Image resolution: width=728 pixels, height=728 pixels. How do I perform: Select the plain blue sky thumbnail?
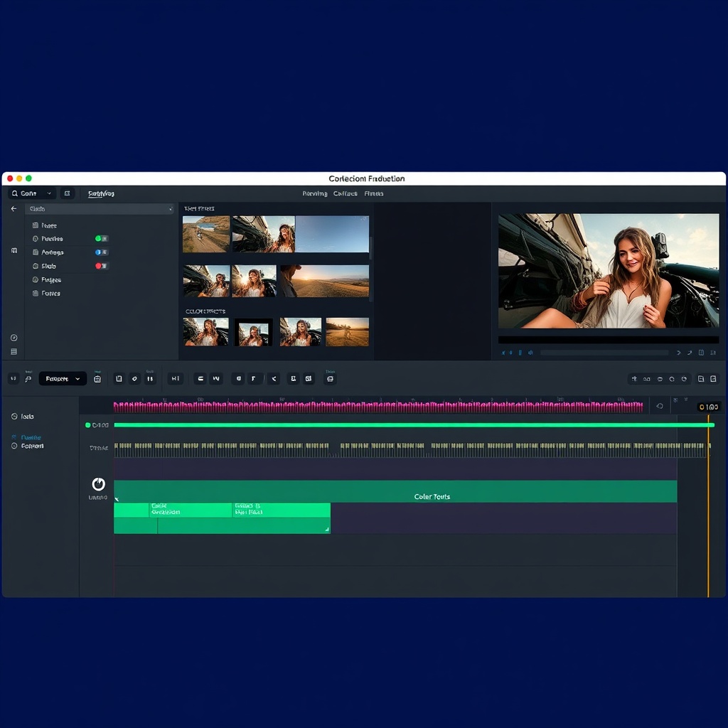point(333,234)
